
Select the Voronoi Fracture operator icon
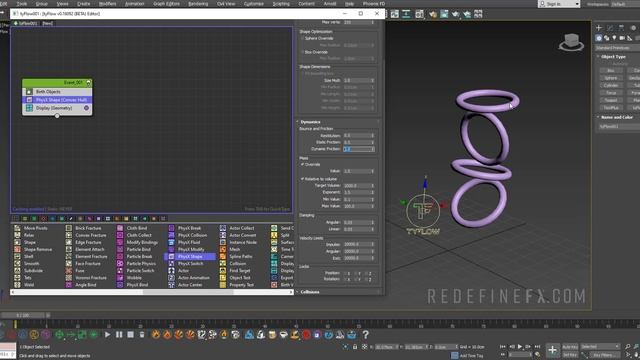click(69, 278)
